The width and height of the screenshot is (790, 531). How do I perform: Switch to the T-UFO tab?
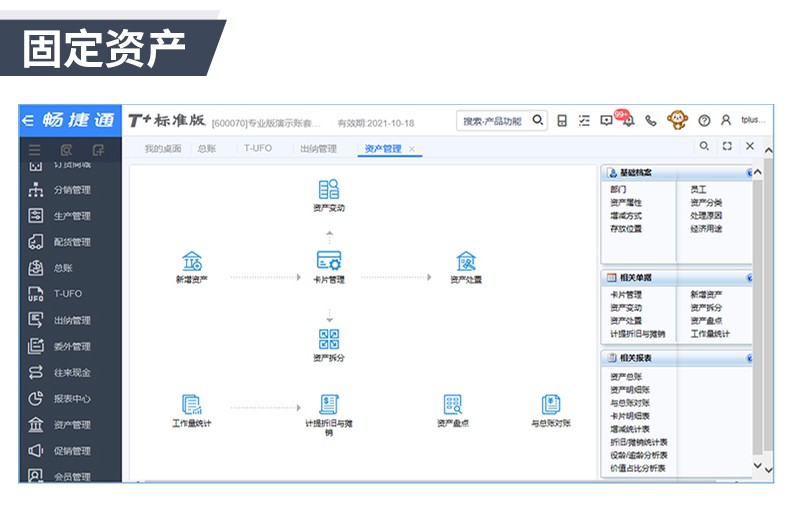(x=257, y=148)
